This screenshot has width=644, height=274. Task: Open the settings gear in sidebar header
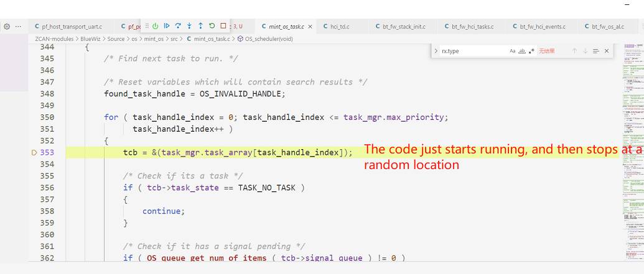(x=7, y=26)
